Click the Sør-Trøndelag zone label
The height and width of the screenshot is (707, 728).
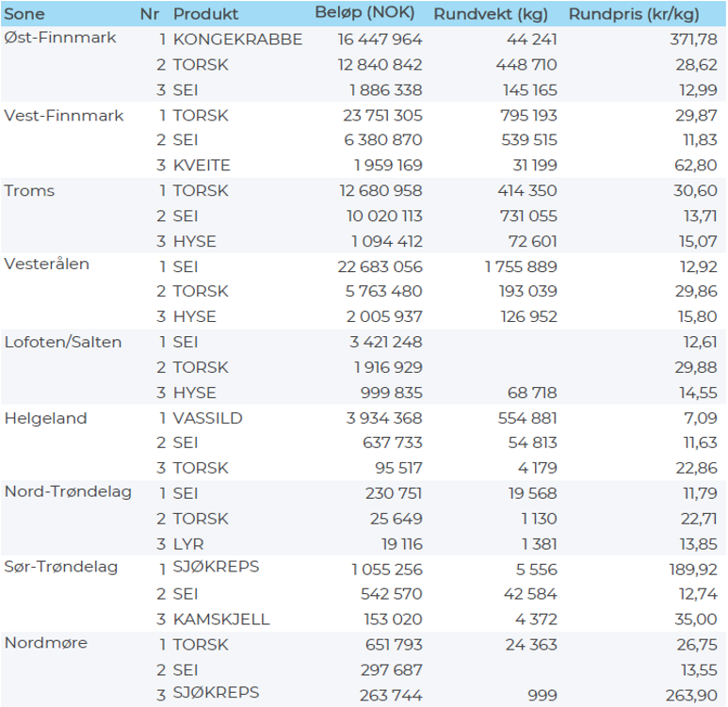point(62,567)
